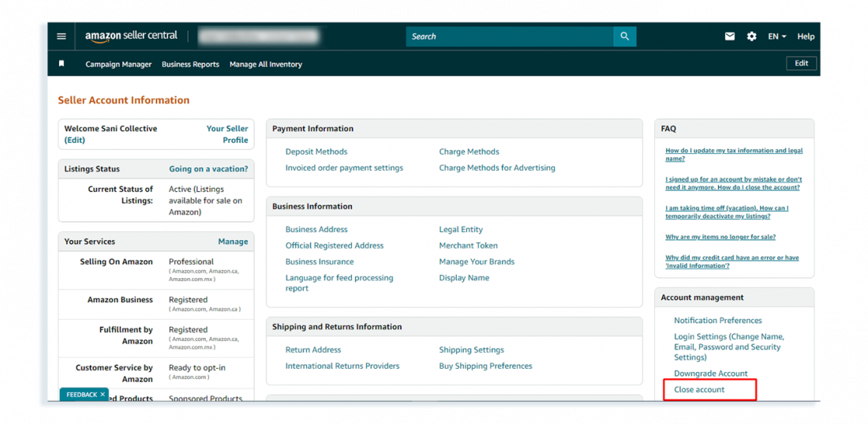868x424 pixels.
Task: Open the Return Address link
Action: (313, 350)
